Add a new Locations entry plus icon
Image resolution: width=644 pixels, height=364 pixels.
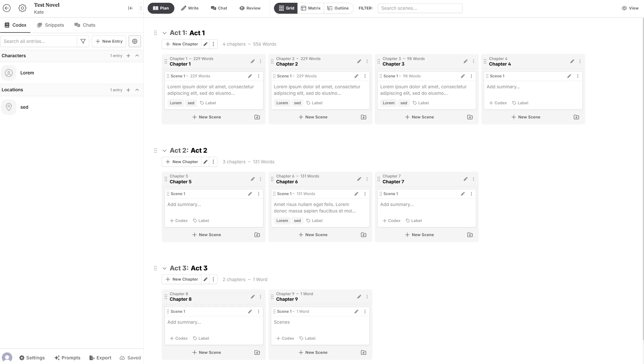128,90
